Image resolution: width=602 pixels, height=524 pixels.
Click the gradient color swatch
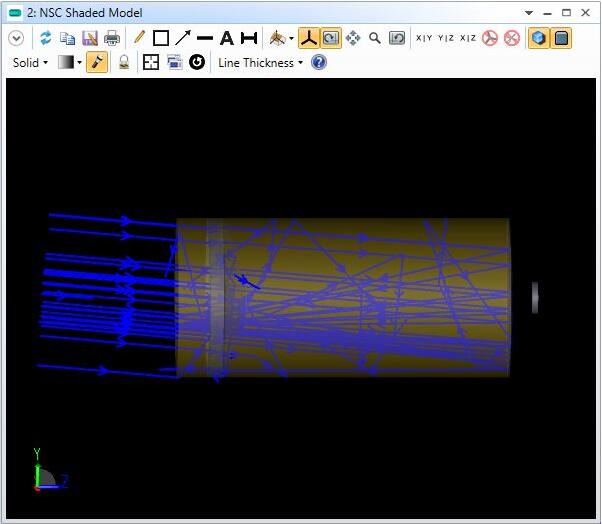click(66, 62)
